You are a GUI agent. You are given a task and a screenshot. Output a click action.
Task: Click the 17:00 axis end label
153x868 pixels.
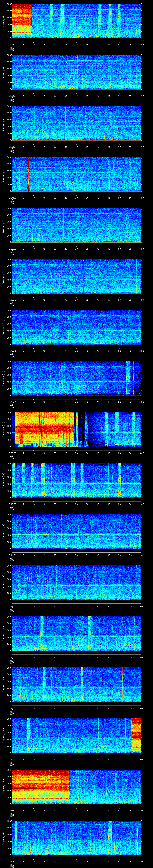[x=141, y=810]
